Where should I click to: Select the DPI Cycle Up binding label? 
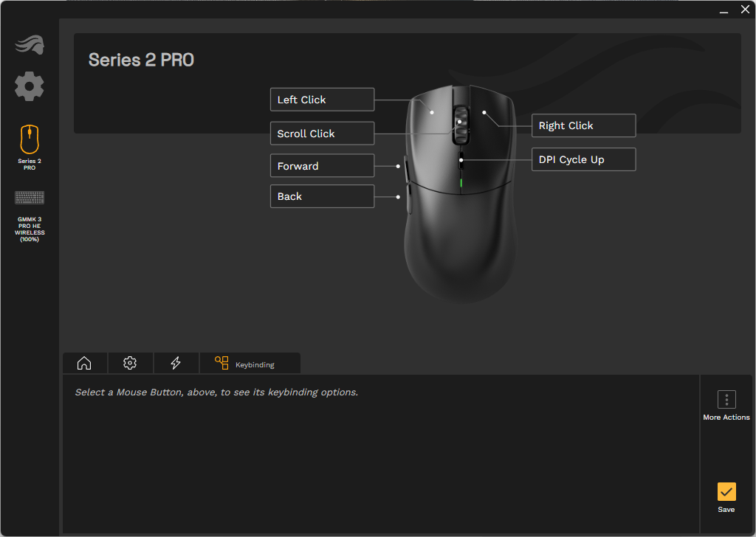583,159
